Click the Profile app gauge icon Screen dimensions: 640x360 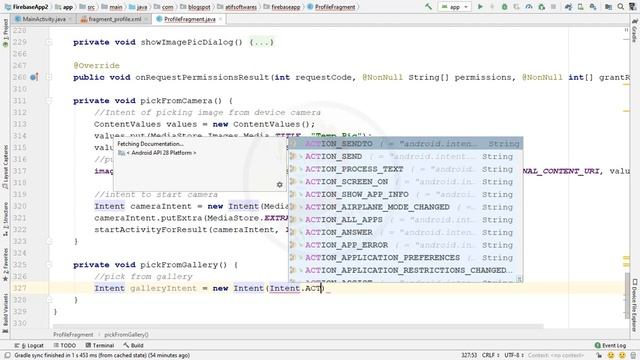click(529, 7)
